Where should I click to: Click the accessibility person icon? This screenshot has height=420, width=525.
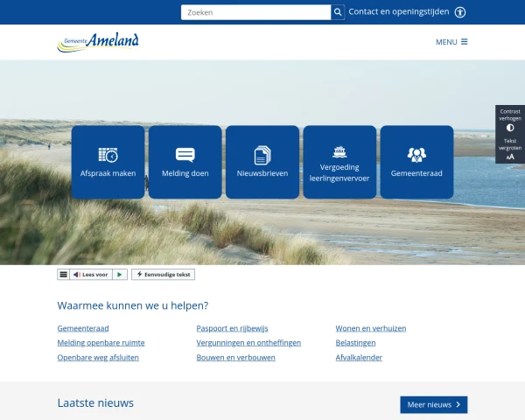(x=460, y=12)
